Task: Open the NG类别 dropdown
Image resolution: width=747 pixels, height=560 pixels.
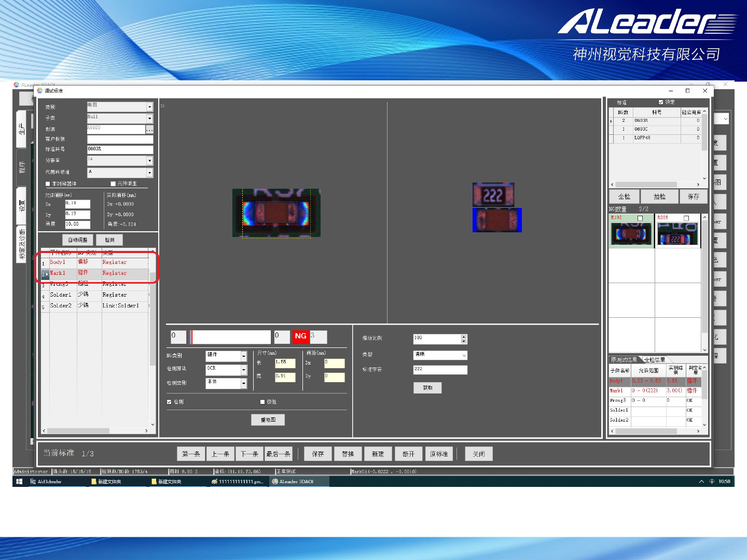Action: pyautogui.click(x=244, y=356)
